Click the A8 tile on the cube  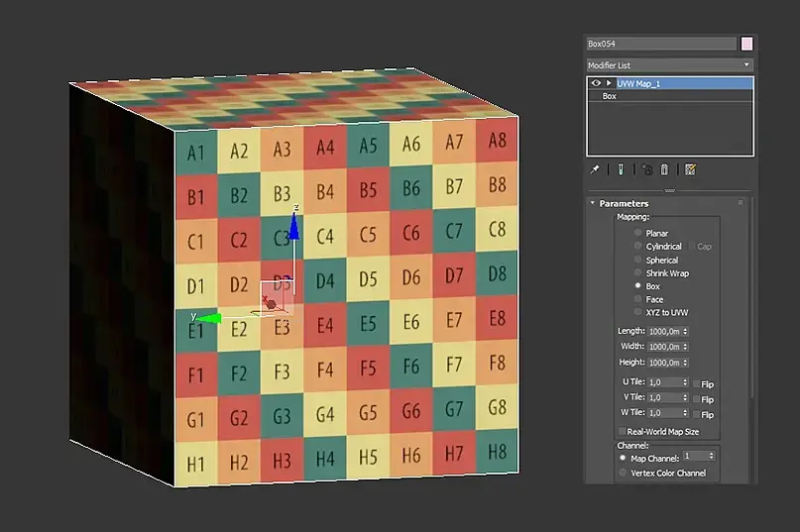click(498, 140)
